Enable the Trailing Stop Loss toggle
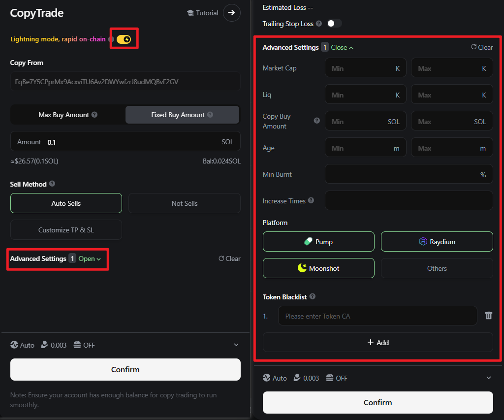Image resolution: width=504 pixels, height=420 pixels. [x=334, y=24]
